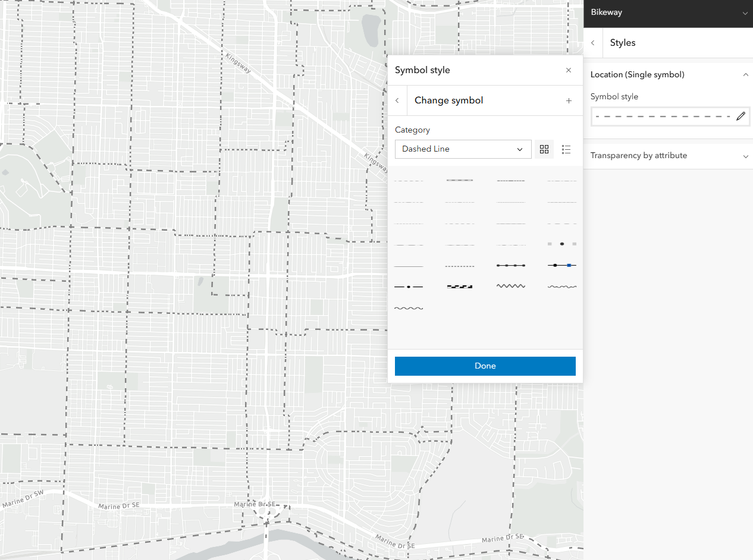Expand the Transparency by attribute section
The image size is (753, 560).
pos(746,156)
